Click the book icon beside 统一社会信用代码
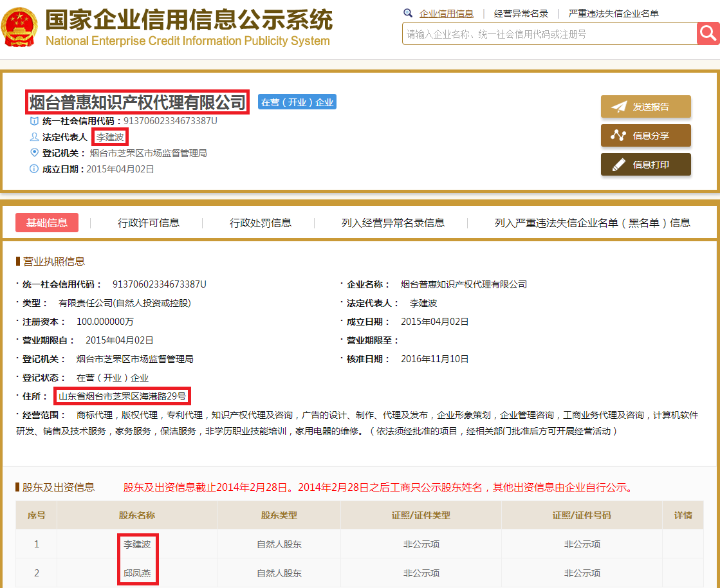This screenshot has width=720, height=588. point(34,121)
